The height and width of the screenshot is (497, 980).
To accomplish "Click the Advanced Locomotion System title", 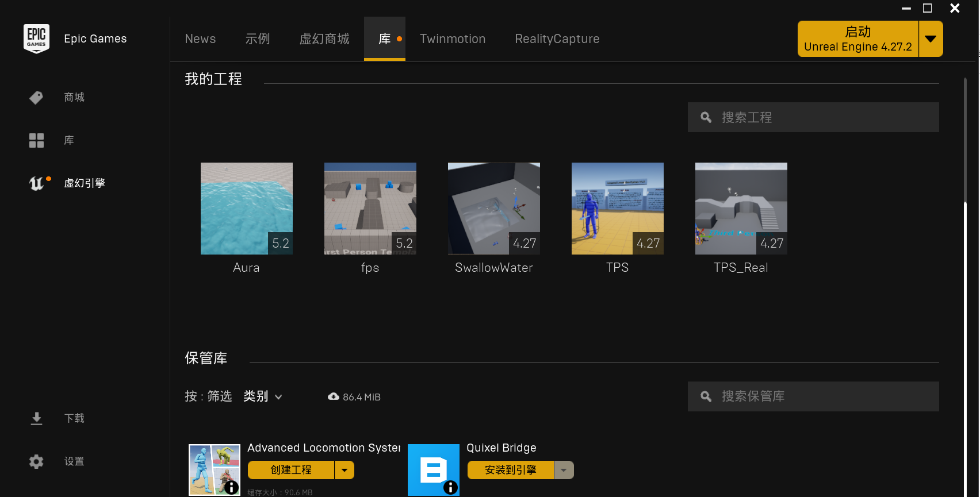I will click(x=324, y=448).
